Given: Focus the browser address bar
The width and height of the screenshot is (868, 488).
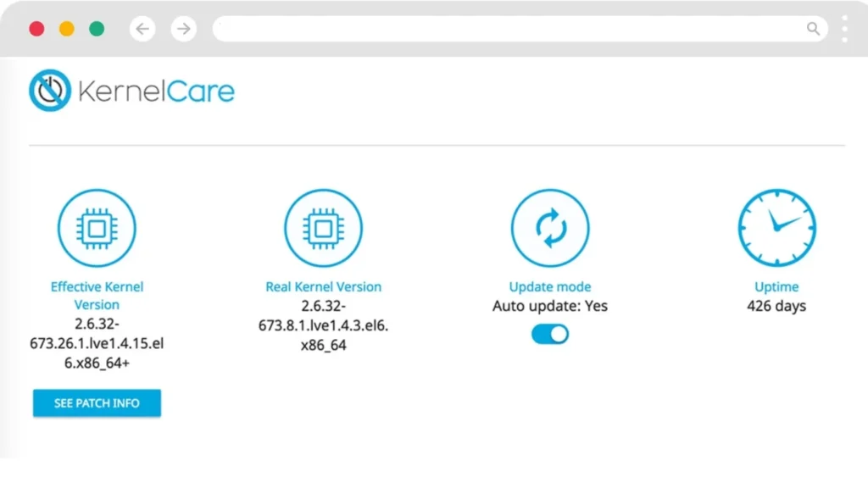Looking at the screenshot, I should tap(520, 29).
